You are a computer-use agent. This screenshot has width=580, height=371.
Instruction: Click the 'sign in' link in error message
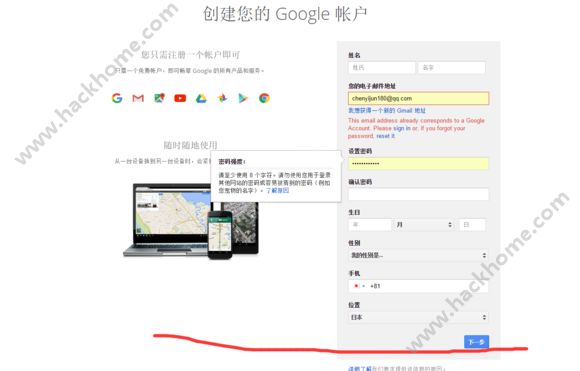[402, 128]
